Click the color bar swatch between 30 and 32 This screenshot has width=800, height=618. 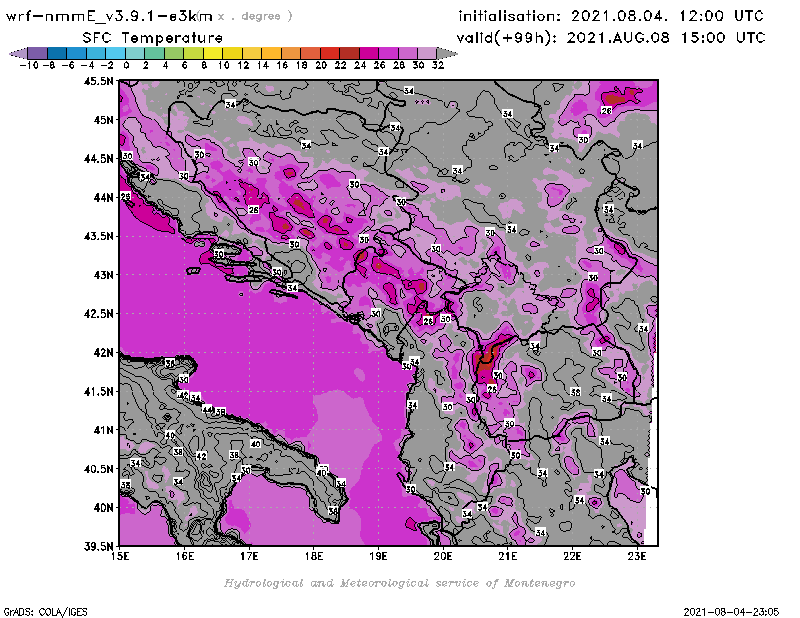click(x=427, y=53)
